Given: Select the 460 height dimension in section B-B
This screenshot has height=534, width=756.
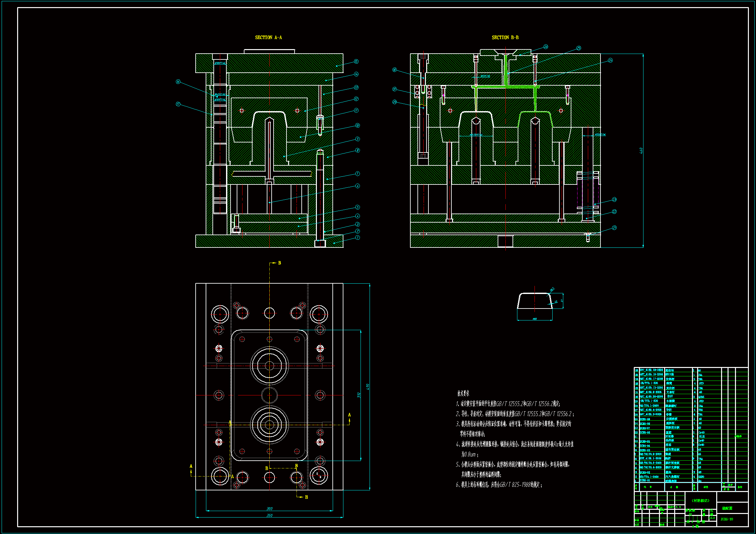Looking at the screenshot, I should pyautogui.click(x=641, y=150).
